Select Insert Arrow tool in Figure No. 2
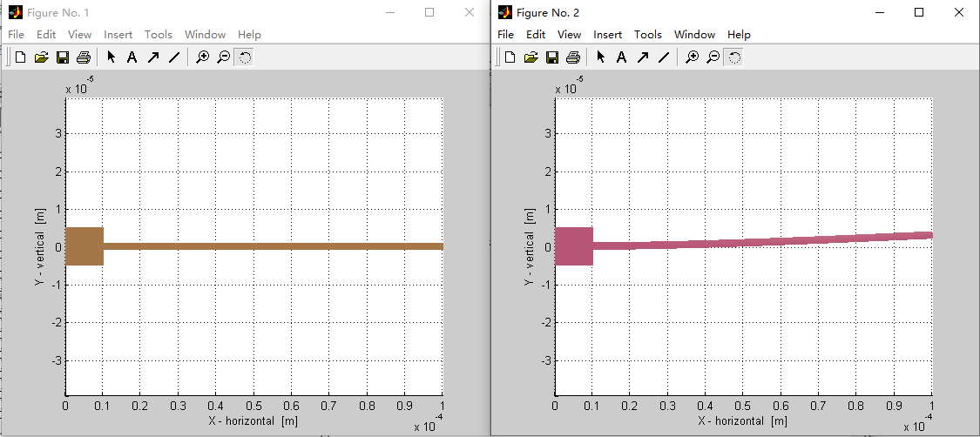Screen dimensions: 980x437 coord(643,57)
